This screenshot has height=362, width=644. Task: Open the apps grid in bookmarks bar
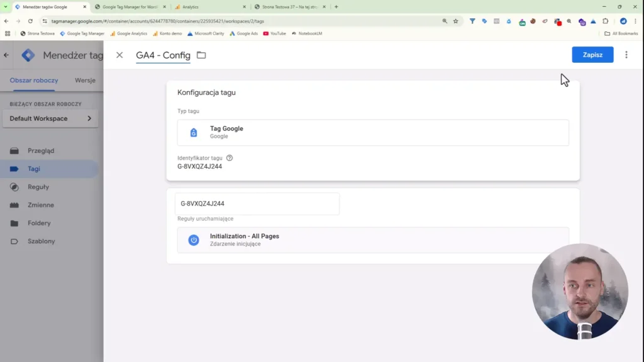8,34
